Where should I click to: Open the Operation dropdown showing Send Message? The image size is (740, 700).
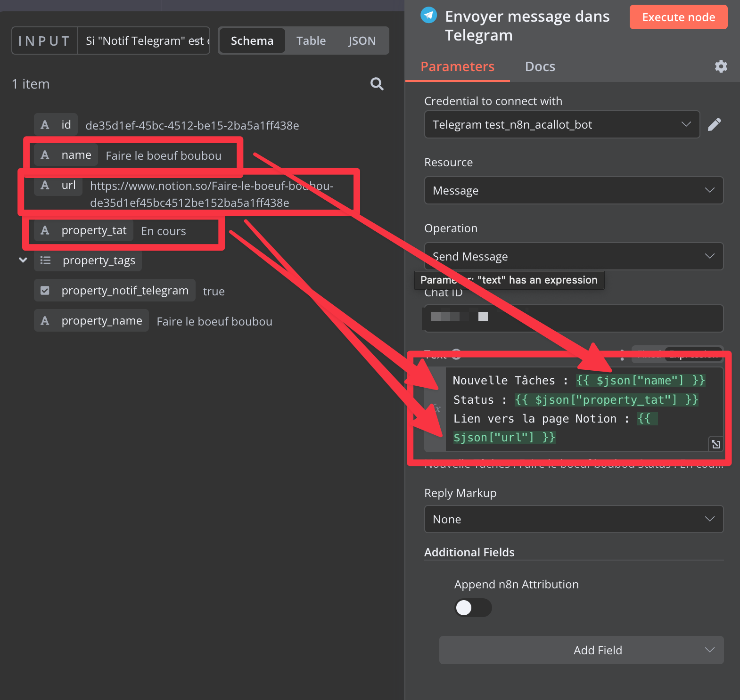(x=573, y=256)
